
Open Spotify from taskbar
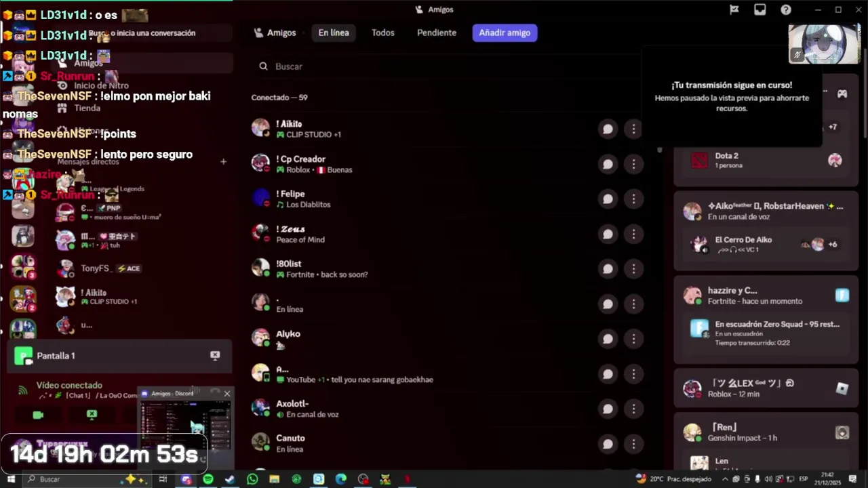208,479
